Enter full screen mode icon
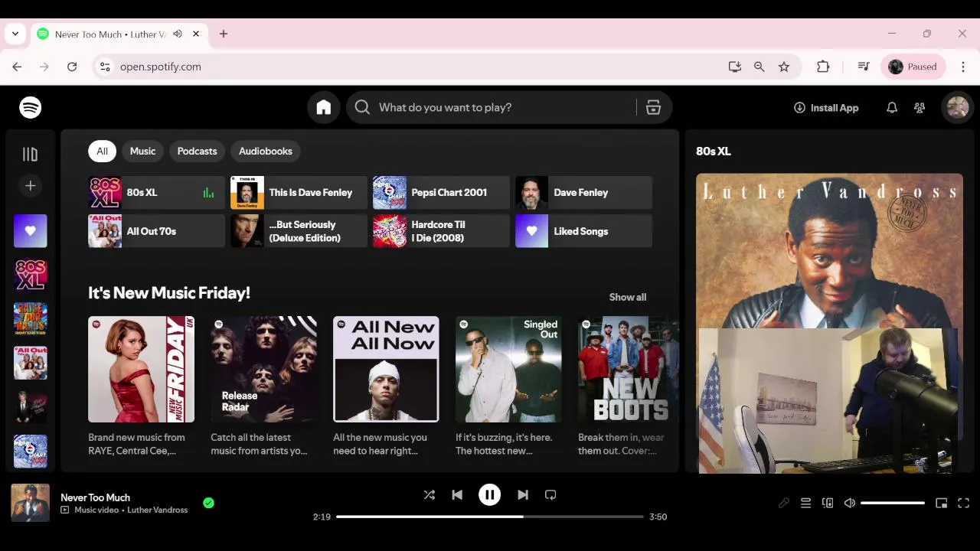 (x=964, y=503)
